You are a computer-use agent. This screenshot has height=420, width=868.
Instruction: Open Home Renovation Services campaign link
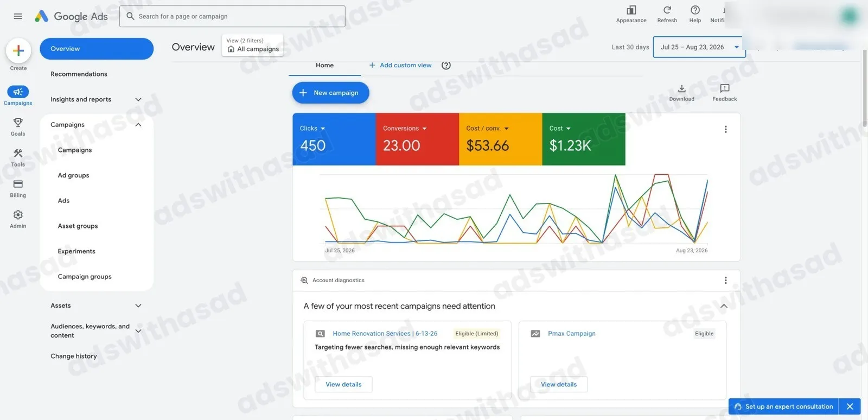pyautogui.click(x=385, y=334)
